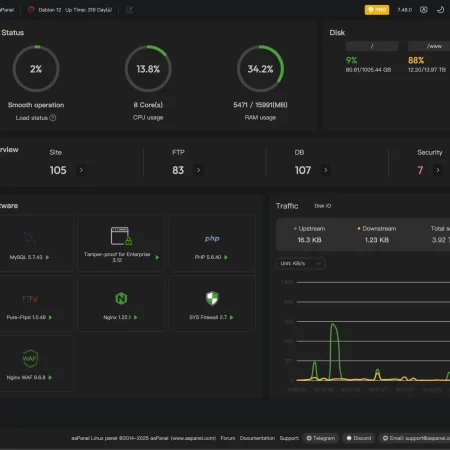450x450 pixels.
Task: Click the PRO badge button
Action: (x=377, y=10)
